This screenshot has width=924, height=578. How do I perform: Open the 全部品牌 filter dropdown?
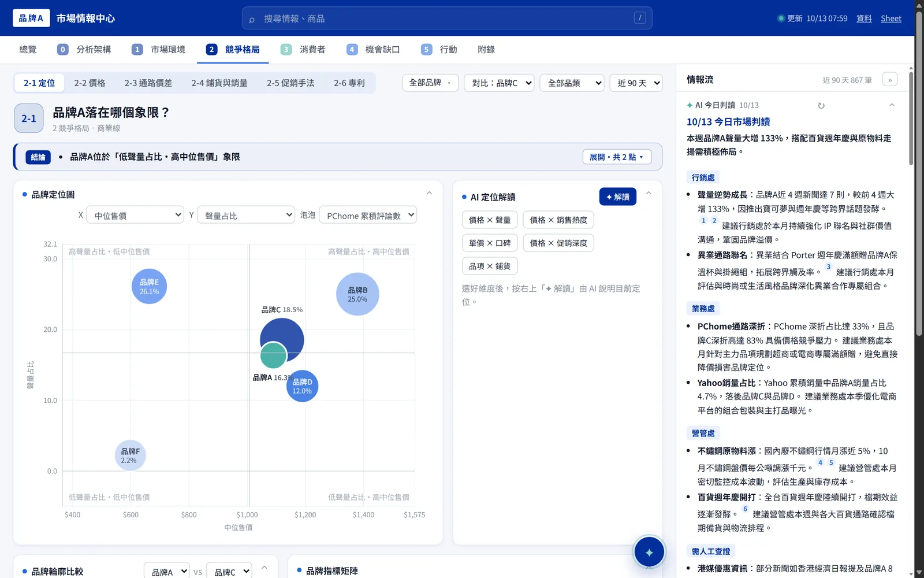(x=430, y=83)
